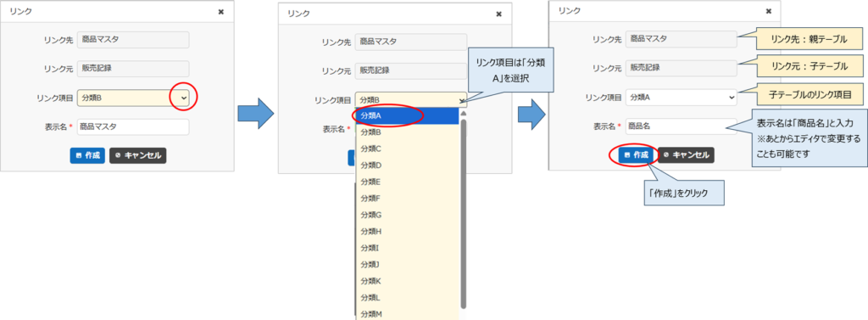Collapse the open リンク項目 dropdown in middle dialog
Viewport: 868px width, 320px height.
coord(411,100)
